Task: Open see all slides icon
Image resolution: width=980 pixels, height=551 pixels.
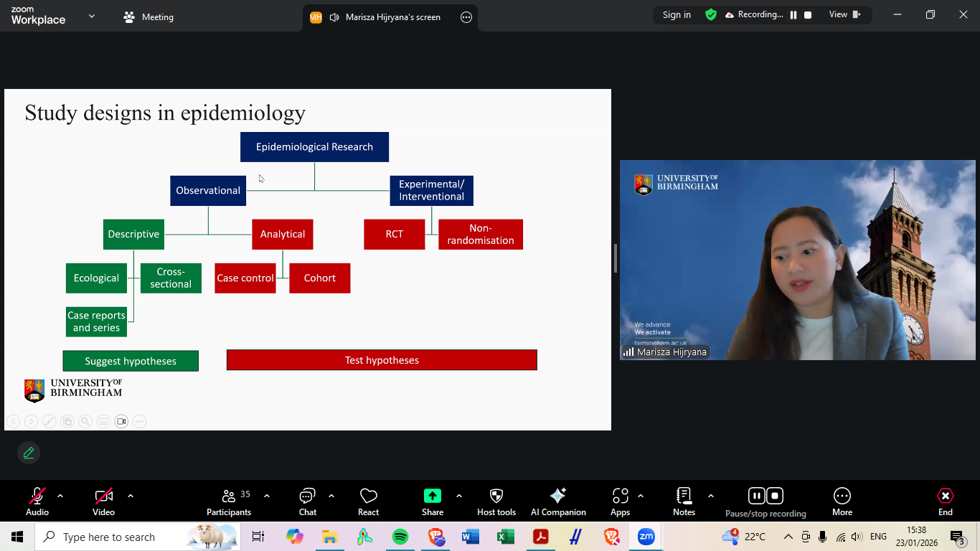Action: tap(67, 421)
